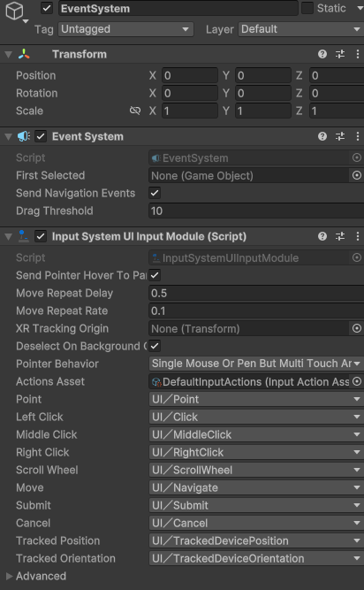
Task: Open Transform component three-dot menu
Action: (357, 54)
